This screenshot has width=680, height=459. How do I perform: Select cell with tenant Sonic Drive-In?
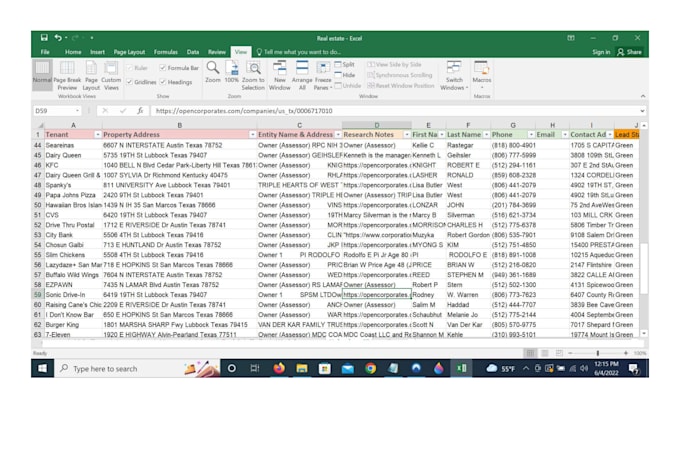[73, 295]
